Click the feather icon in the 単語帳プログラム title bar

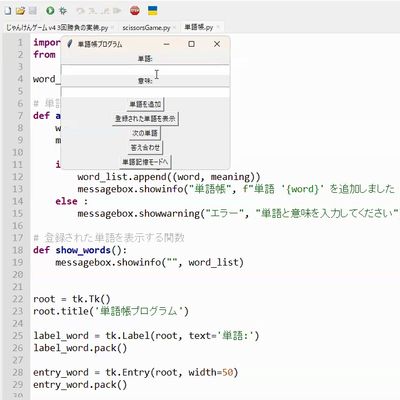[x=70, y=44]
